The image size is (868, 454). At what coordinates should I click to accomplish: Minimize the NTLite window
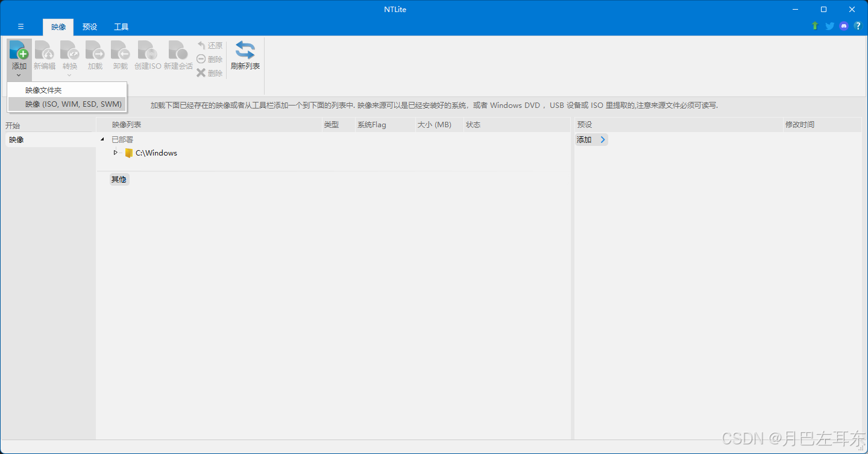coord(796,9)
